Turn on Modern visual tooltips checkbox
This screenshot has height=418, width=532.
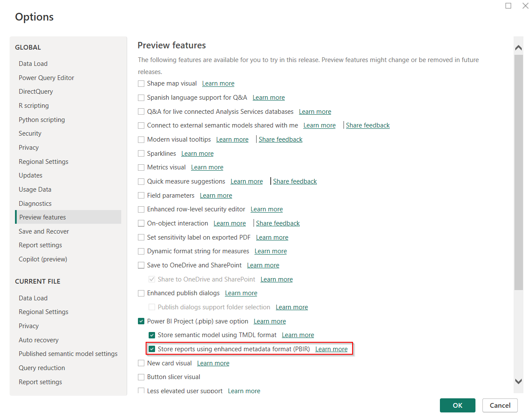[141, 139]
